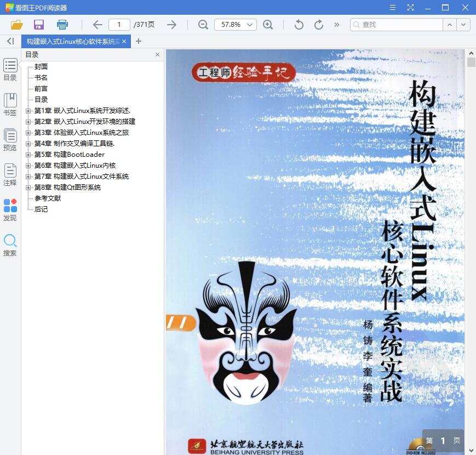
Task: Expand 第6章 构建嵌入式Linux内核
Action: tap(28, 166)
